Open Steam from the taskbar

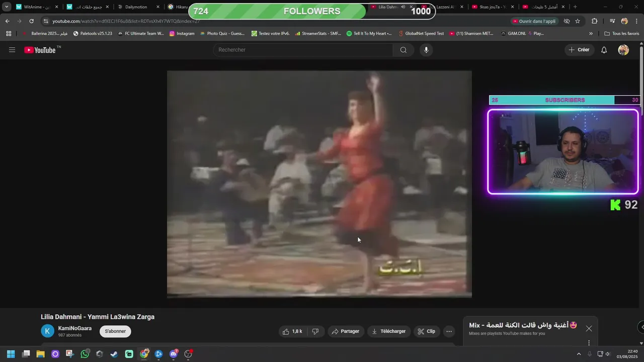[x=114, y=354]
